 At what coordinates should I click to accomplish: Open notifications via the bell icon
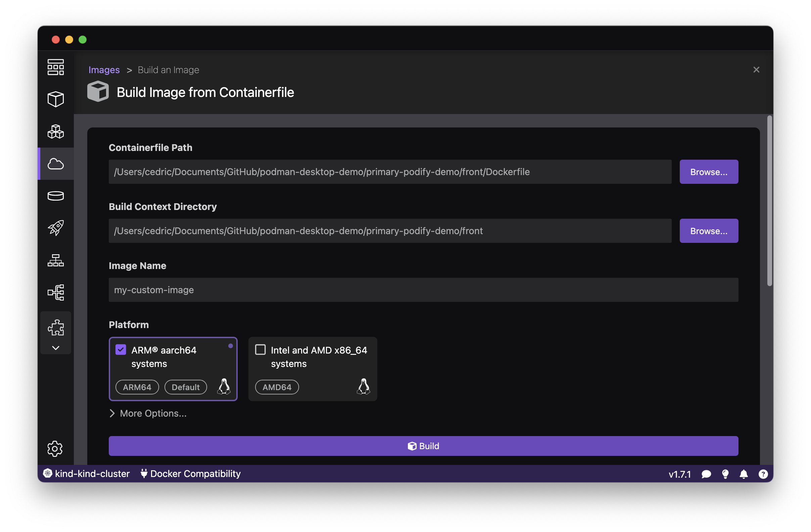[x=744, y=474]
